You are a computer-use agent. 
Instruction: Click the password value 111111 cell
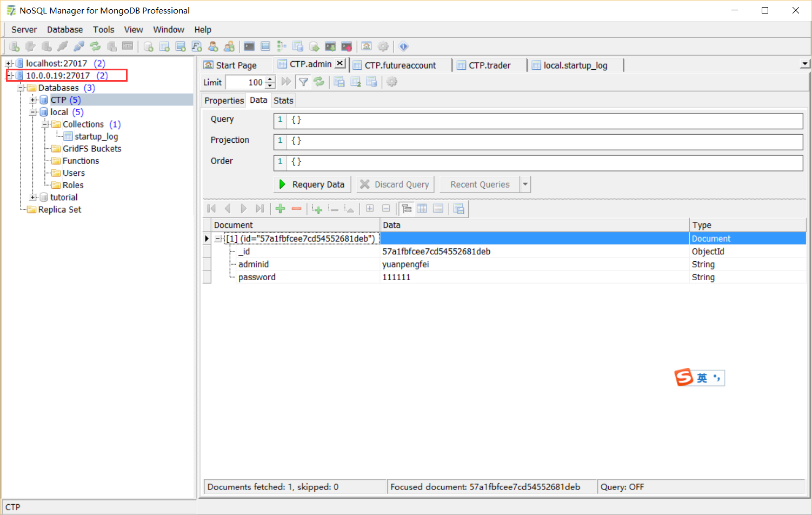[x=535, y=278]
